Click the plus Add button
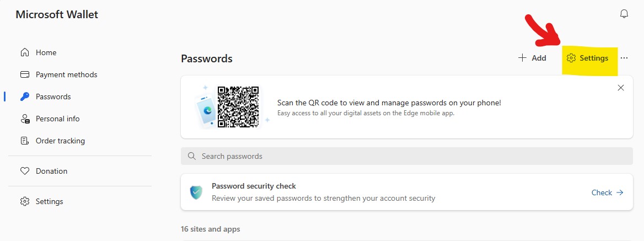 coord(532,58)
